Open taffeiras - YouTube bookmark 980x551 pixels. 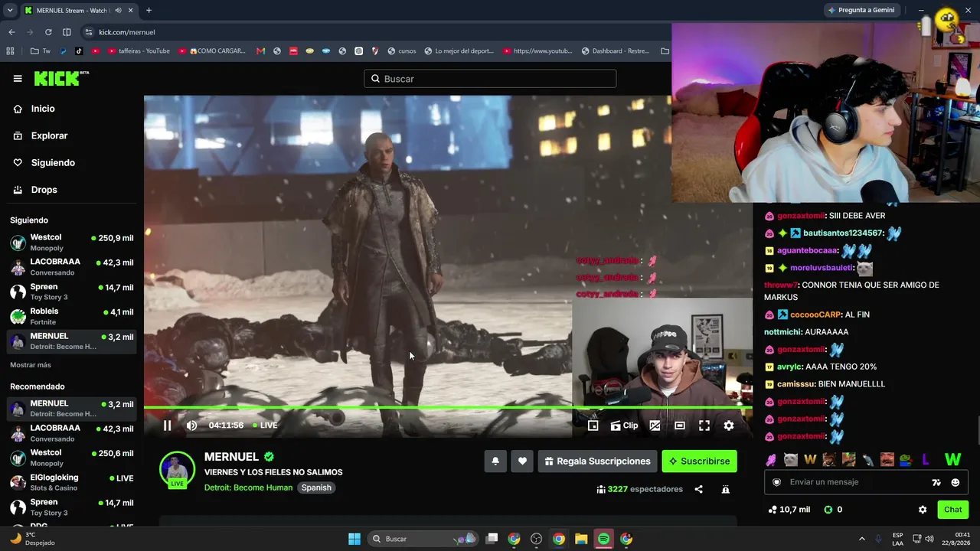point(139,51)
